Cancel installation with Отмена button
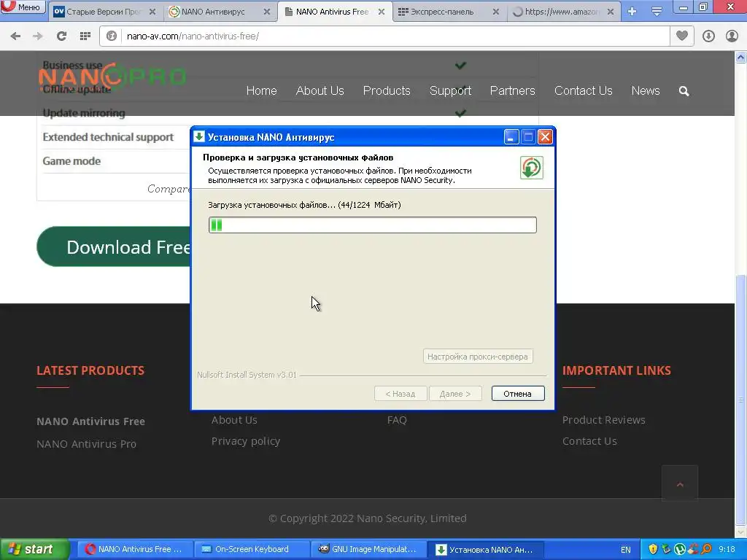The image size is (747, 560). [518, 394]
